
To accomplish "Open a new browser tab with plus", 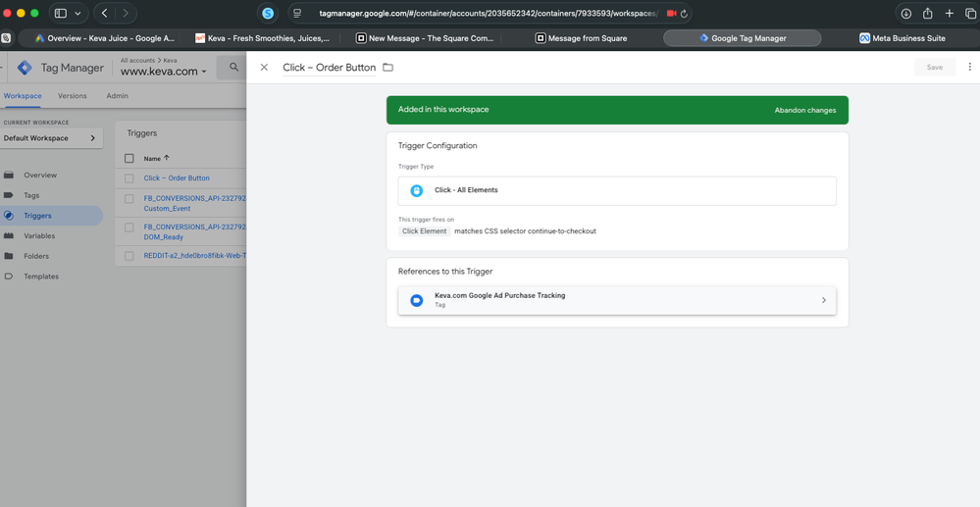I will [950, 13].
